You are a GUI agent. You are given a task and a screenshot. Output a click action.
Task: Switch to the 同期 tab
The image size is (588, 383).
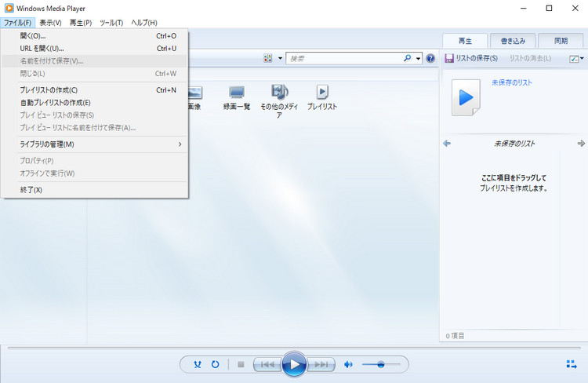tap(561, 41)
